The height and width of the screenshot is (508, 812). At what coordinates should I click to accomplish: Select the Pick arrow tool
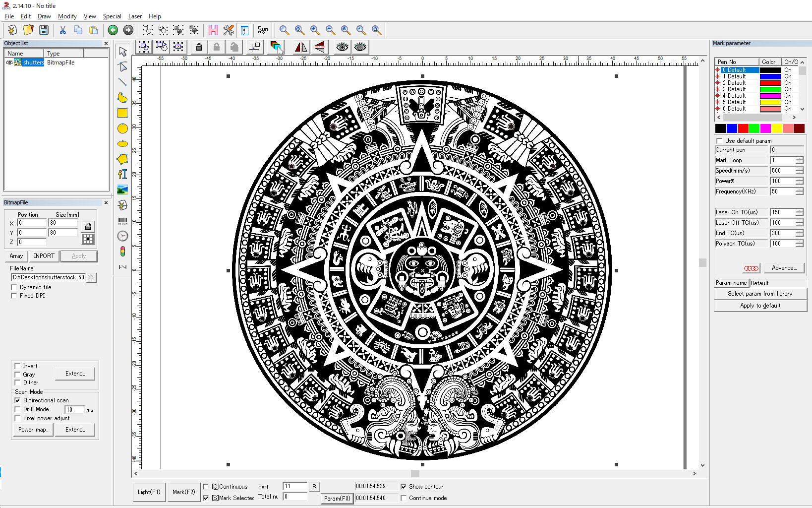point(122,52)
